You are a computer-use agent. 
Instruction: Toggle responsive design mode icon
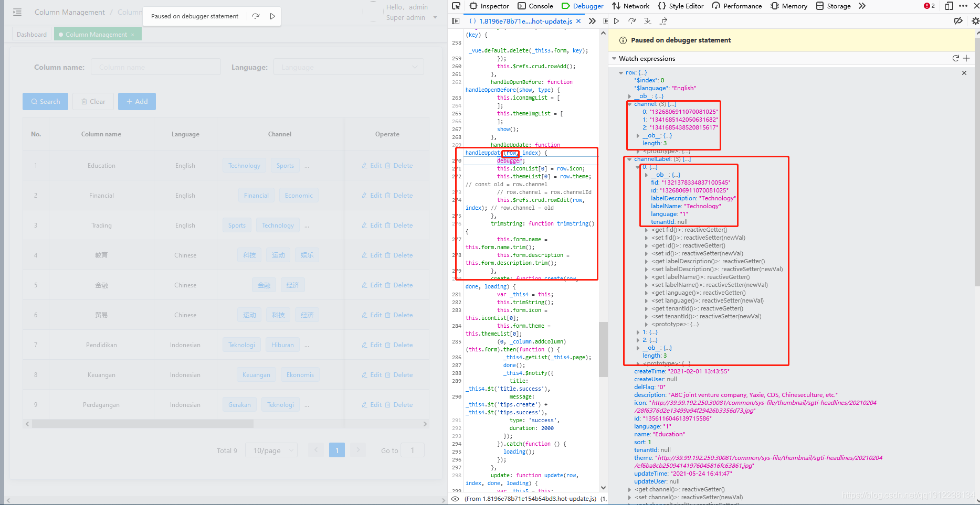tap(949, 6)
